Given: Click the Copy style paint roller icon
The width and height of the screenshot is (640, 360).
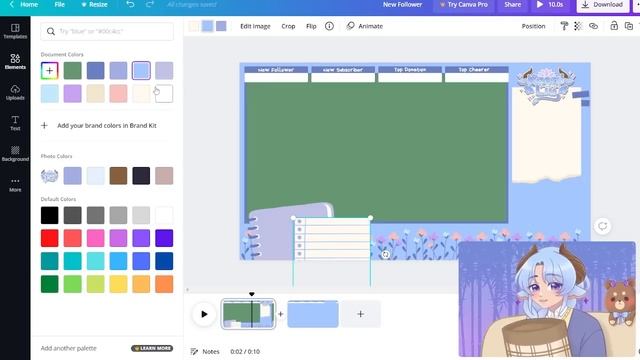Looking at the screenshot, I should click(564, 26).
